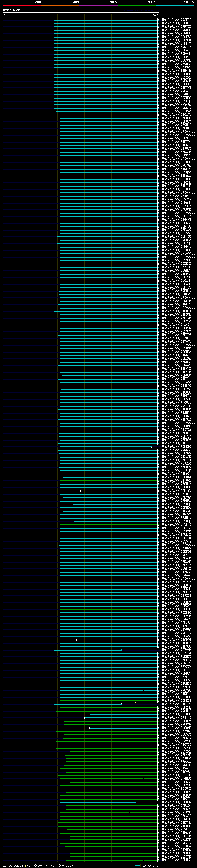Screen dimensions: 197x868
Task: Click the 575 end position label
Action: point(155,15)
